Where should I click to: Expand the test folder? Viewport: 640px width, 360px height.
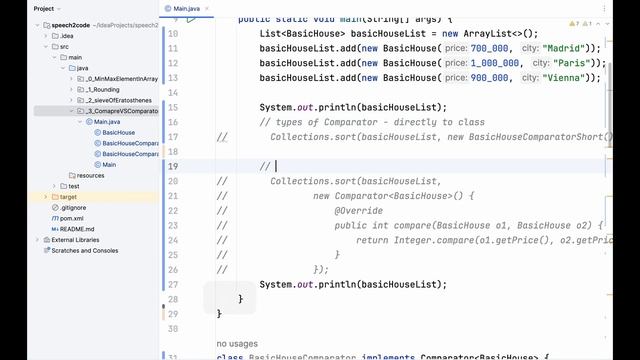click(x=54, y=186)
